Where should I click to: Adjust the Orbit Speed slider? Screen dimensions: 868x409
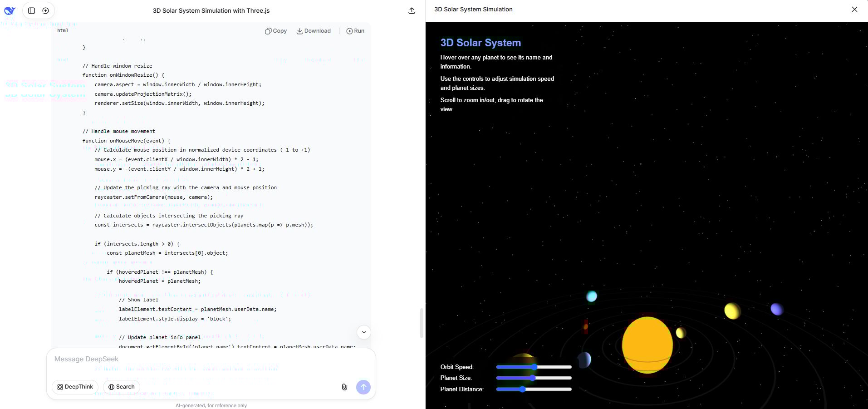pyautogui.click(x=535, y=367)
